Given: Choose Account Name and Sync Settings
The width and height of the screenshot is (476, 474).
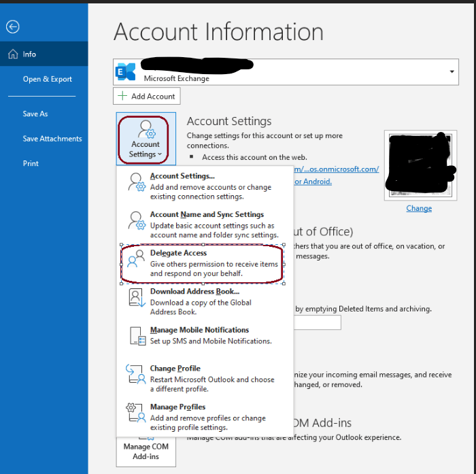Looking at the screenshot, I should click(205, 224).
